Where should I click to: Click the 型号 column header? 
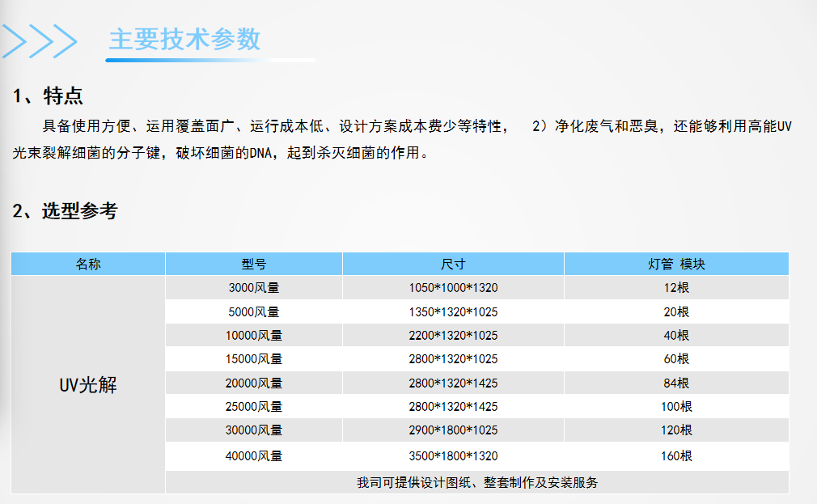point(253,264)
